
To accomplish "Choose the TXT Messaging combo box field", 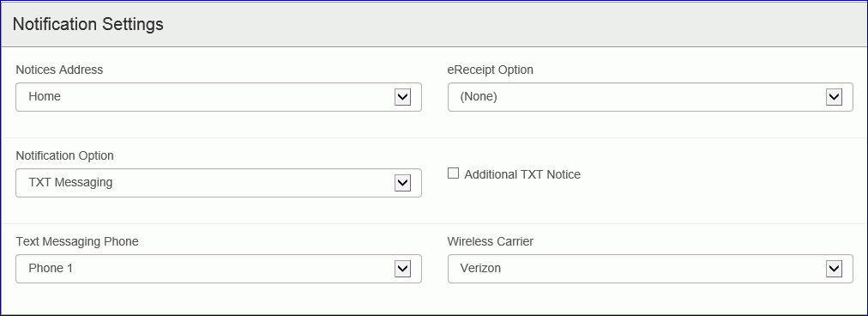I will click(219, 183).
